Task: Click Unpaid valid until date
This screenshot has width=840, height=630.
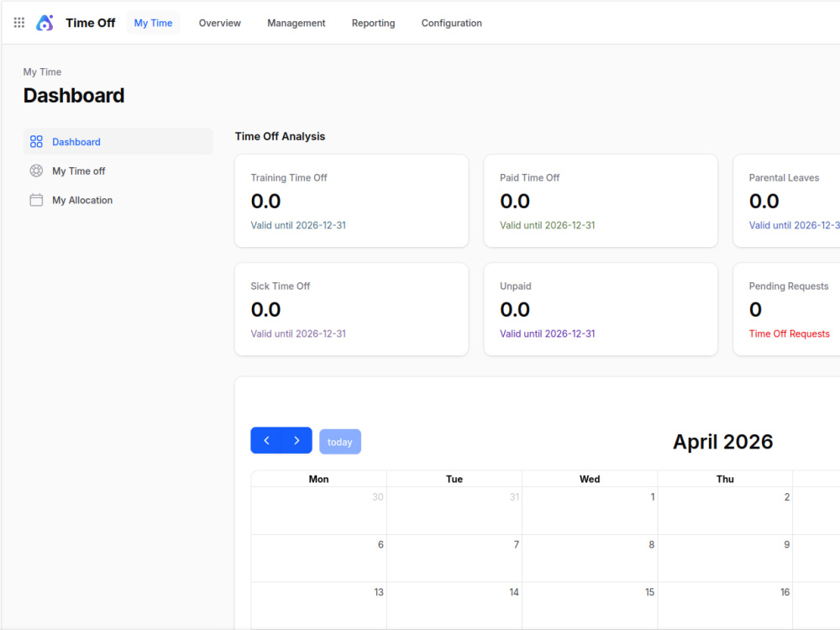Action: [x=548, y=333]
